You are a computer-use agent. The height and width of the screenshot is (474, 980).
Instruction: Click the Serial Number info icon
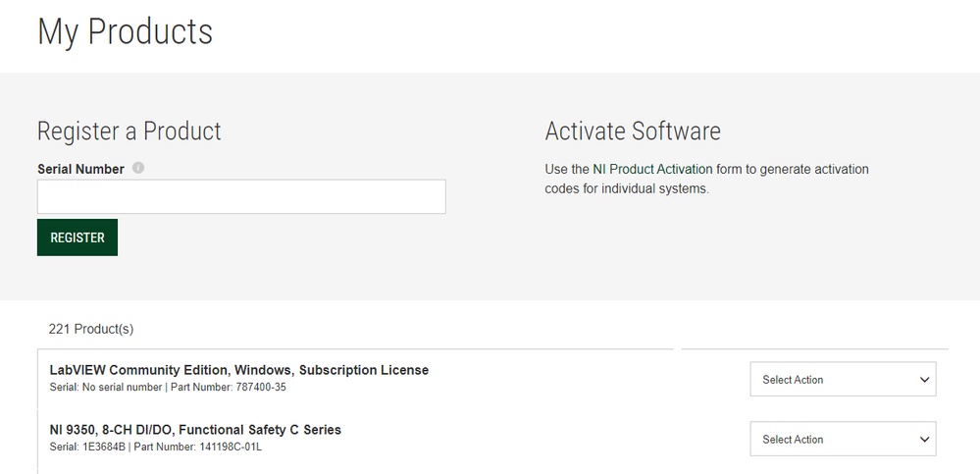tap(138, 168)
